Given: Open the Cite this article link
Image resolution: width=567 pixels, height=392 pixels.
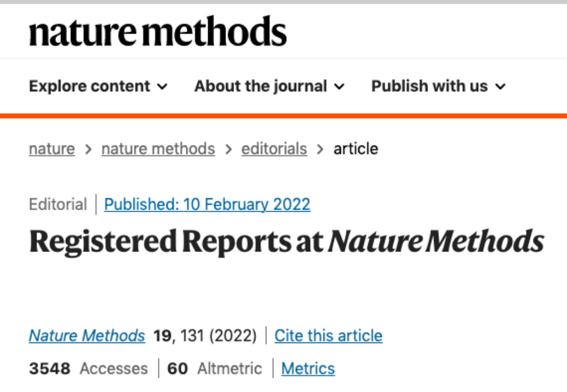Looking at the screenshot, I should coord(328,335).
